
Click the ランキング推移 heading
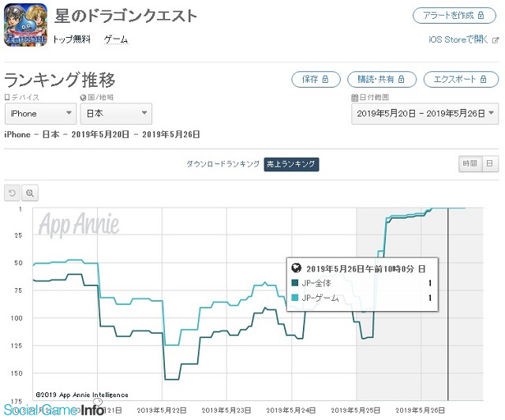coord(60,80)
